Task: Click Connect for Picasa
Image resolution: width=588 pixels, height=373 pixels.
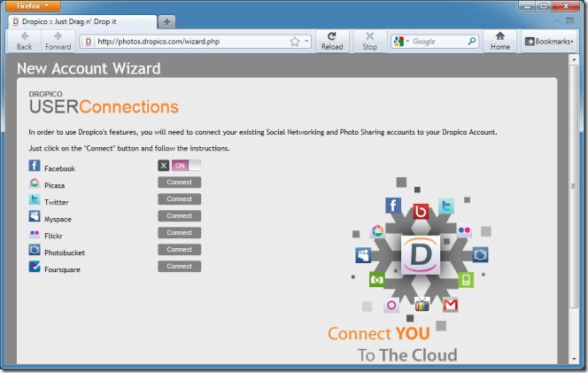Action: tap(179, 183)
